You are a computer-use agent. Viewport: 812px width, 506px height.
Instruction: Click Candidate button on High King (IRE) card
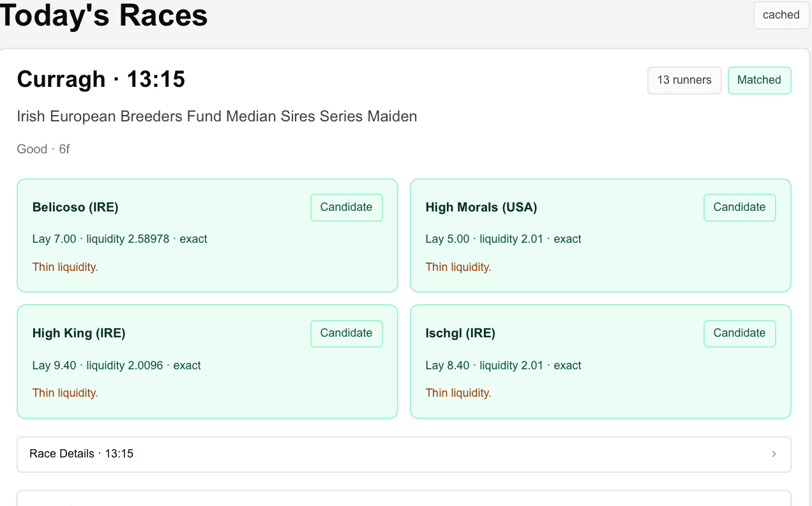tap(346, 333)
